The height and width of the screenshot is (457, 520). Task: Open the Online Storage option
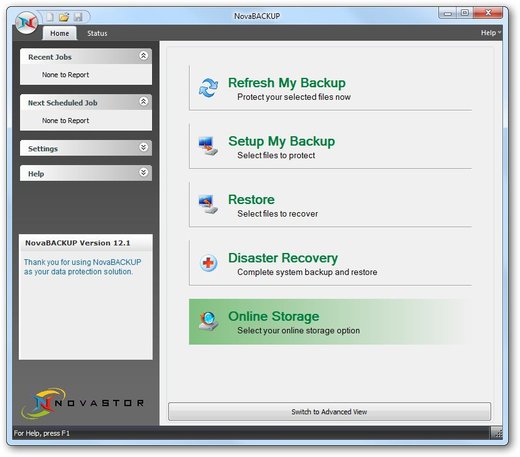(330, 322)
